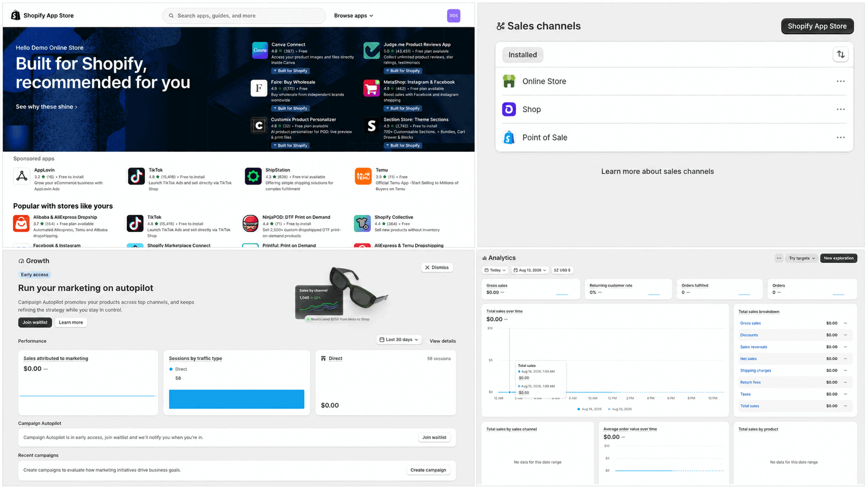
Task: Open the Online Store channel icon
Action: click(509, 81)
